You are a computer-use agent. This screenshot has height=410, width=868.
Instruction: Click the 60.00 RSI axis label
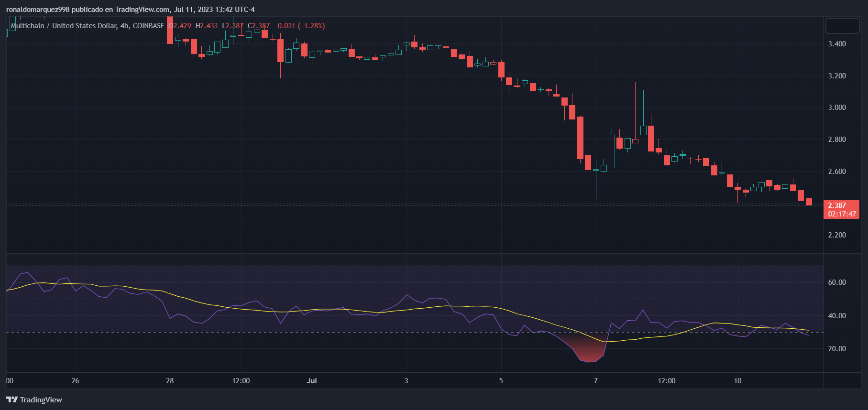pyautogui.click(x=837, y=282)
